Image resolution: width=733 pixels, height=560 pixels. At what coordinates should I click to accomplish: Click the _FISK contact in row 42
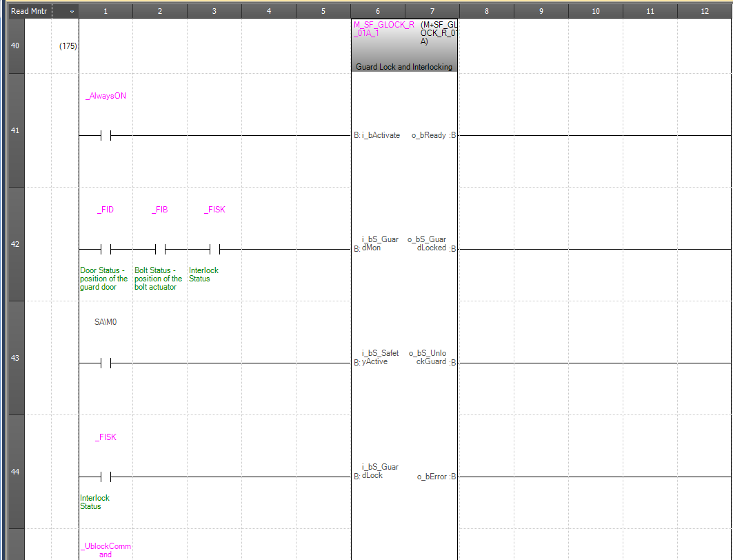point(214,249)
